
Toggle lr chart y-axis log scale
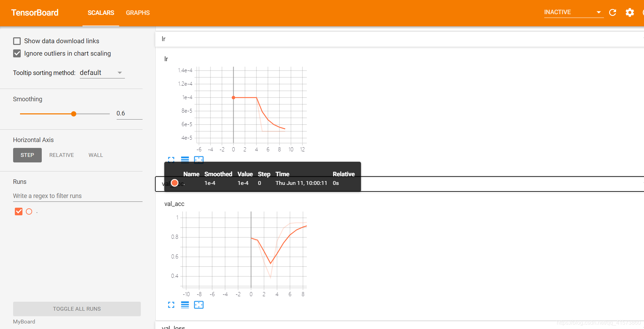(185, 160)
